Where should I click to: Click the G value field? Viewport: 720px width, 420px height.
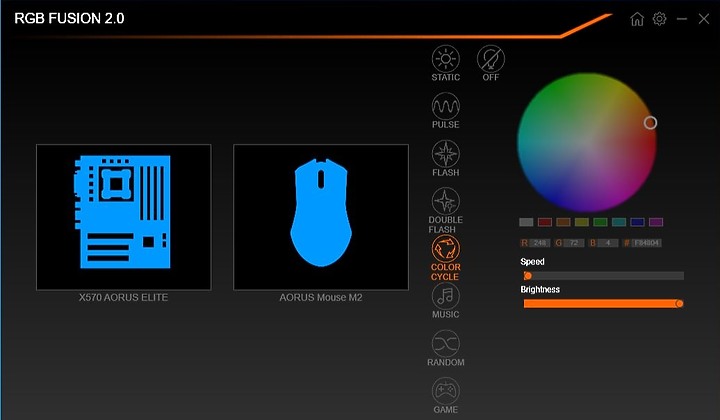coord(574,243)
